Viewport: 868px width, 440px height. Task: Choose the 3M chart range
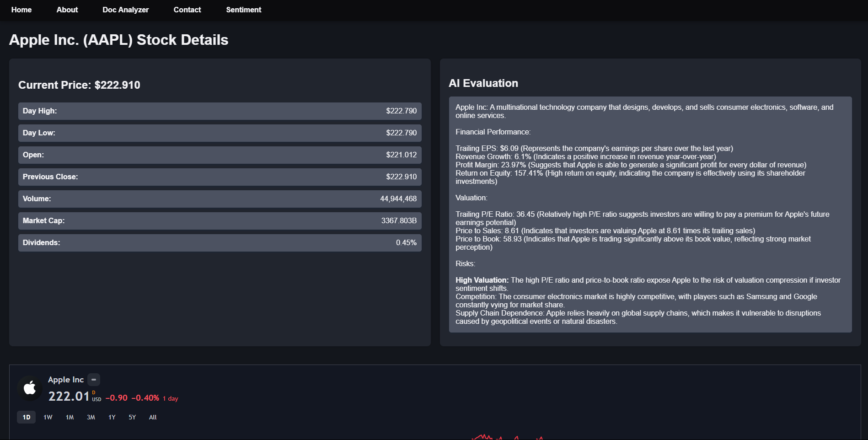91,417
